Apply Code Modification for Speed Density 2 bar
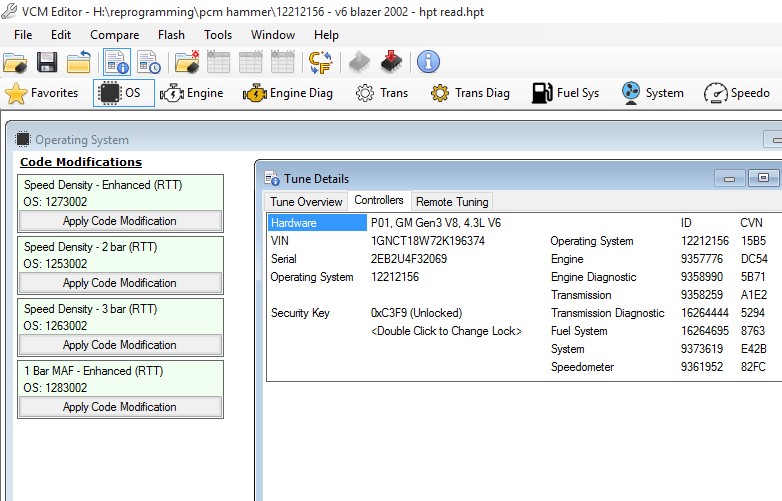 point(120,283)
